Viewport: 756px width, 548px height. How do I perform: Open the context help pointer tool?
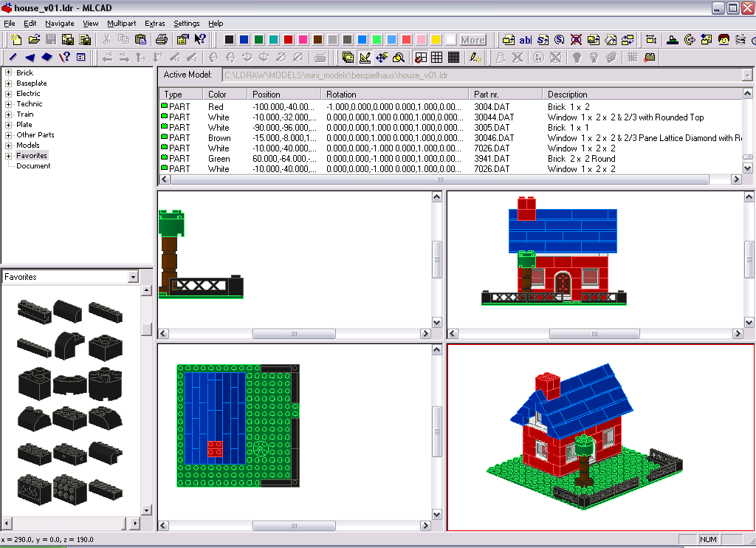click(x=200, y=40)
